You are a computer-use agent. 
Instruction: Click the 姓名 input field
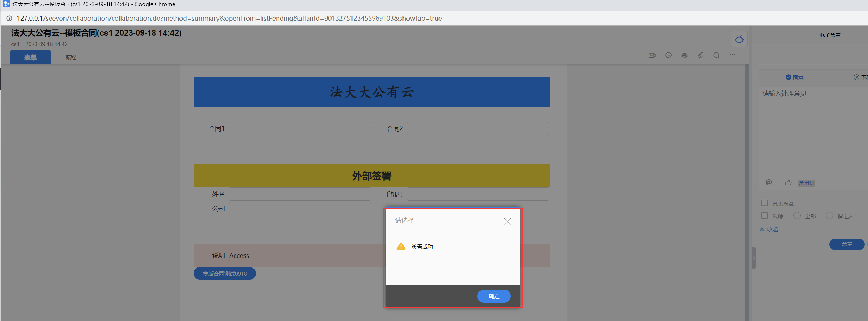[300, 194]
